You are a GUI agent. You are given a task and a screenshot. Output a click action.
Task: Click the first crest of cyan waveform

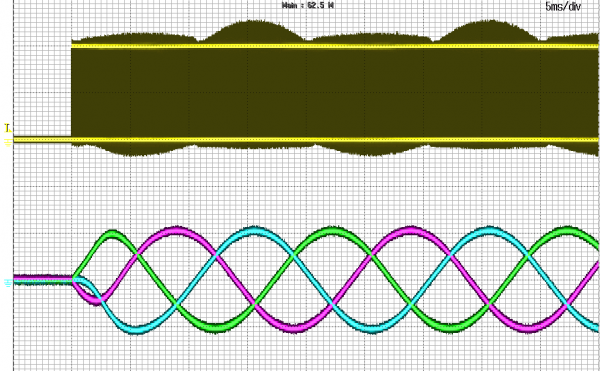point(254,231)
